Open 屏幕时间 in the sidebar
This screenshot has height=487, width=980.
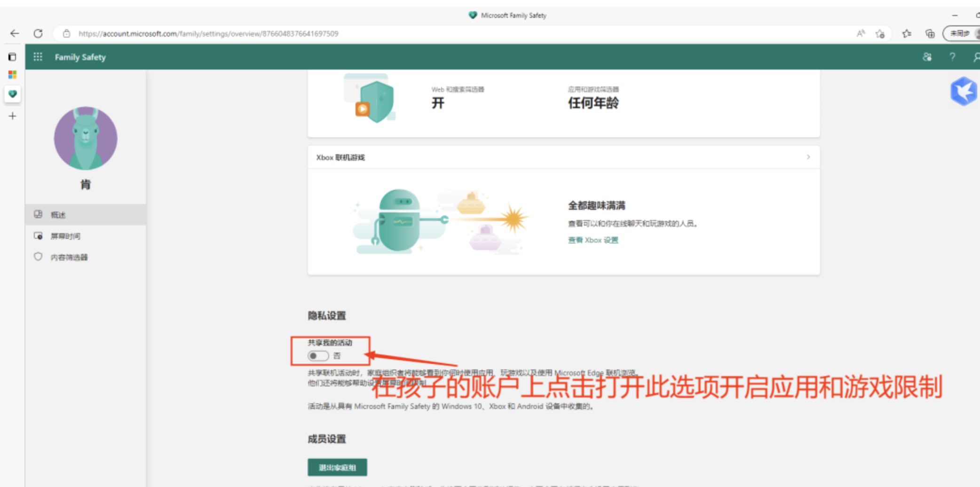65,236
